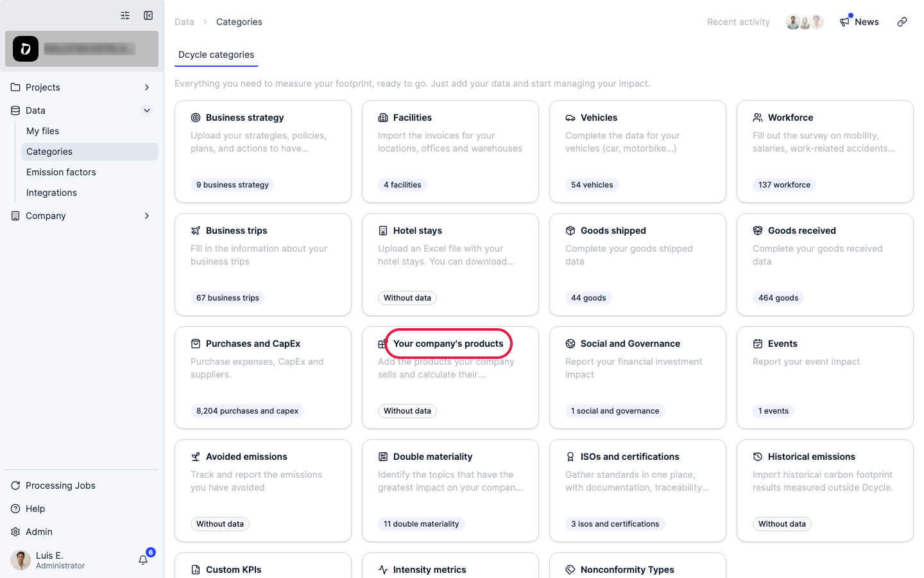Switch to the Dcycle categories tab
This screenshot has width=924, height=578.
tap(216, 55)
